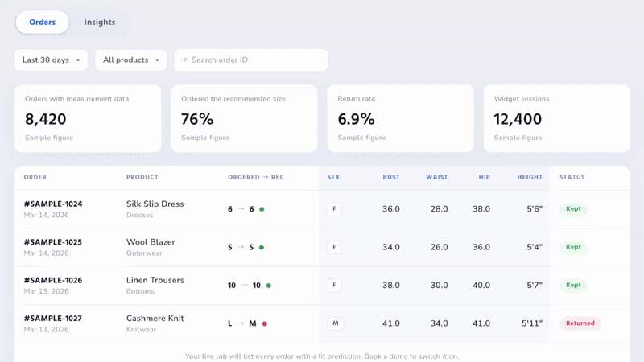
Task: Click the Kept status for Linen Trousers
Action: coord(573,286)
